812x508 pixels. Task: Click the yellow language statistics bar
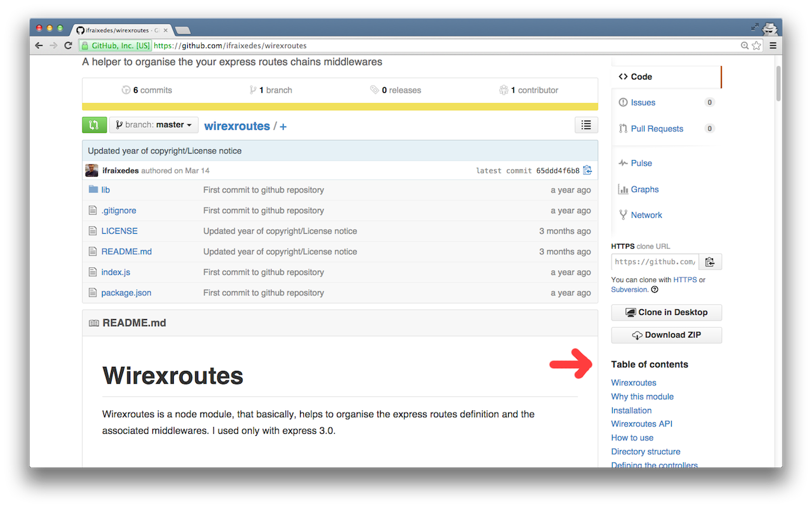[340, 107]
